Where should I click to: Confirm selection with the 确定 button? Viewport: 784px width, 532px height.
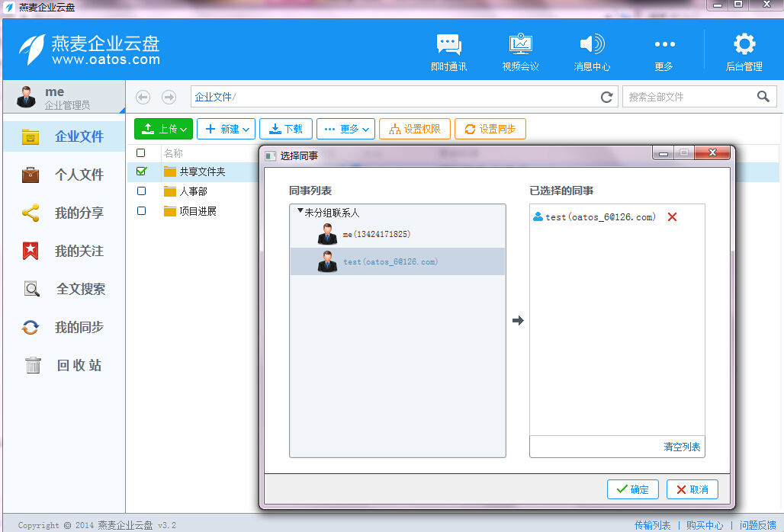632,489
